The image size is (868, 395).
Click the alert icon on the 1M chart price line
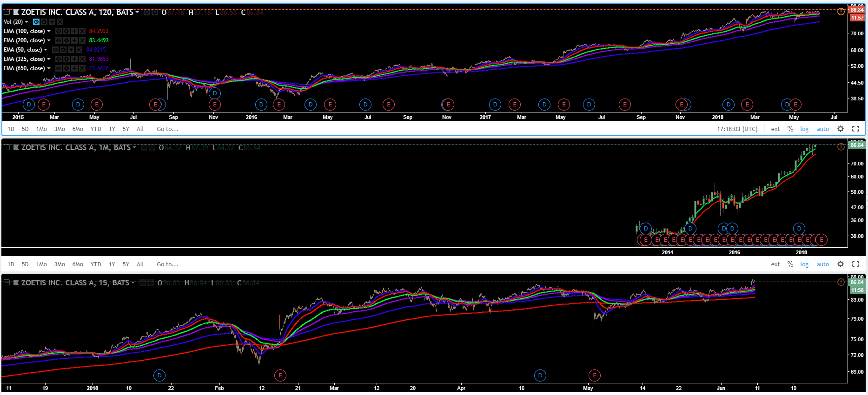click(841, 147)
